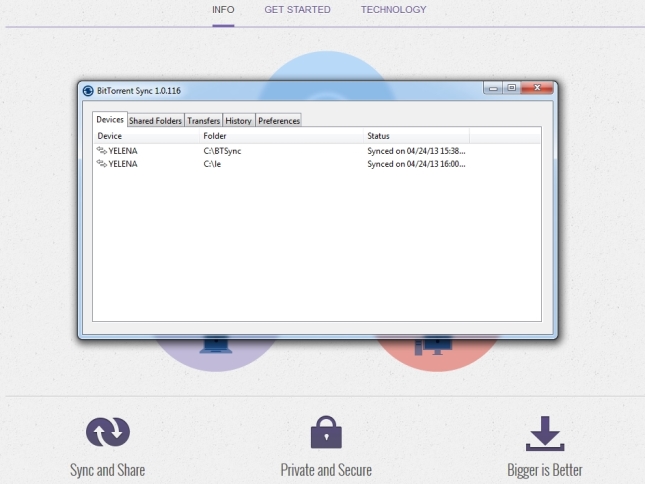This screenshot has width=645, height=484.
Task: Click status 'Synced on 04/24/13 15:38...'
Action: (416, 151)
